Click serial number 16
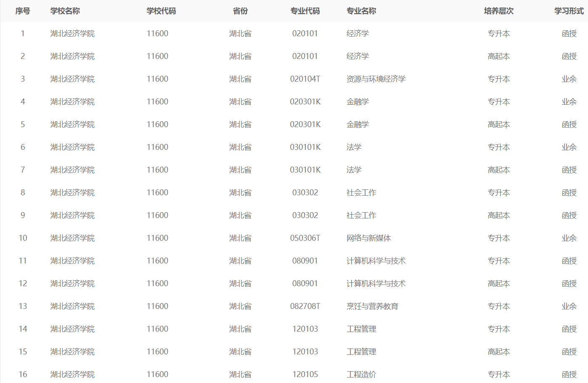 click(x=23, y=375)
